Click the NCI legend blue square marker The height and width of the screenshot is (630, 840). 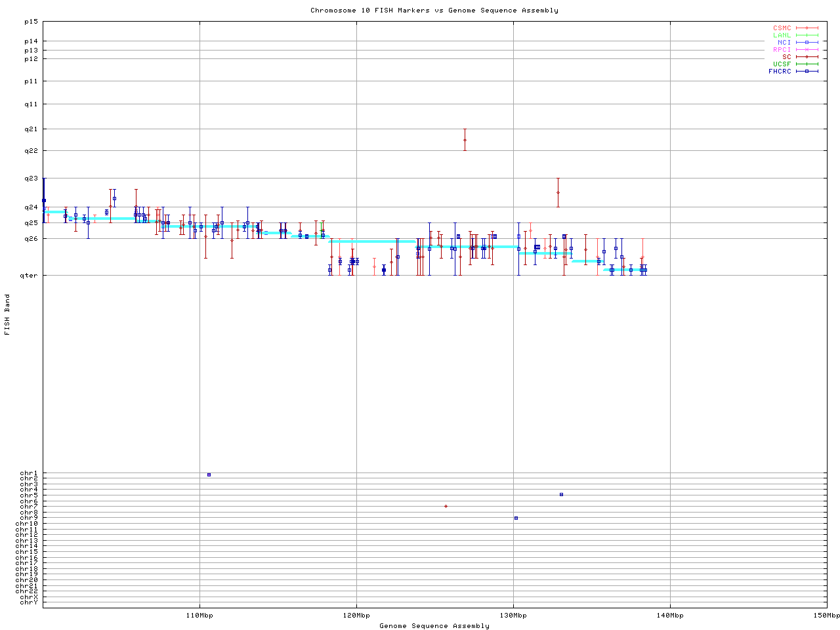(807, 42)
